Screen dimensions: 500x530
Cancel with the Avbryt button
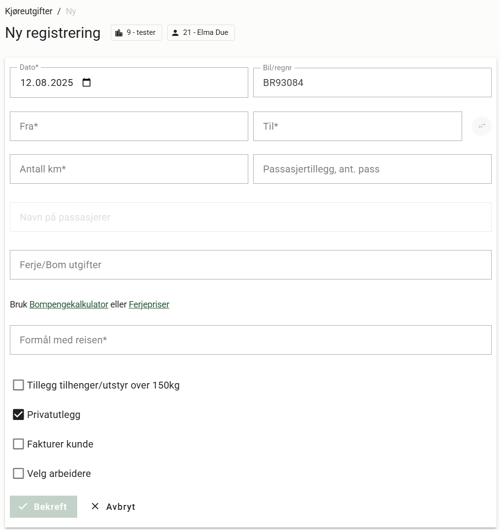[113, 506]
